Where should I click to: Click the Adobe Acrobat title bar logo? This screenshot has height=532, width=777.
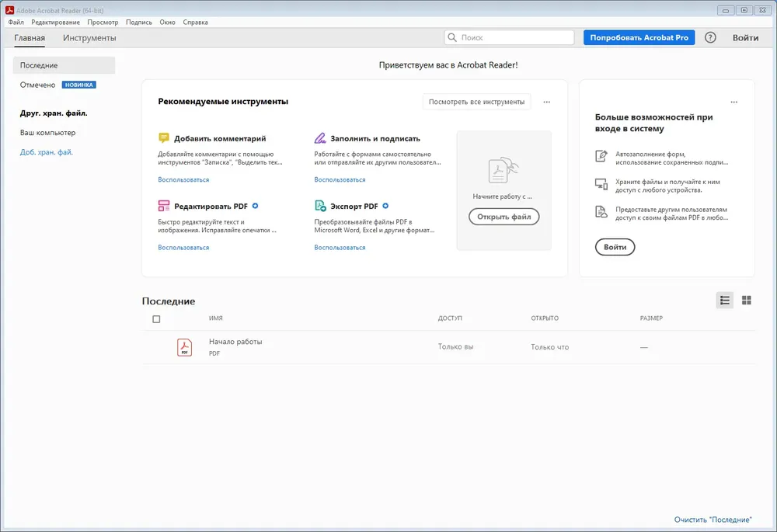tap(9, 10)
